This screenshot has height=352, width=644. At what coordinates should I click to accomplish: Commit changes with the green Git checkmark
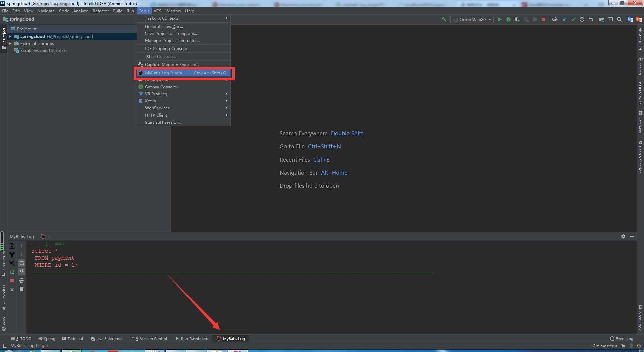coord(573,19)
